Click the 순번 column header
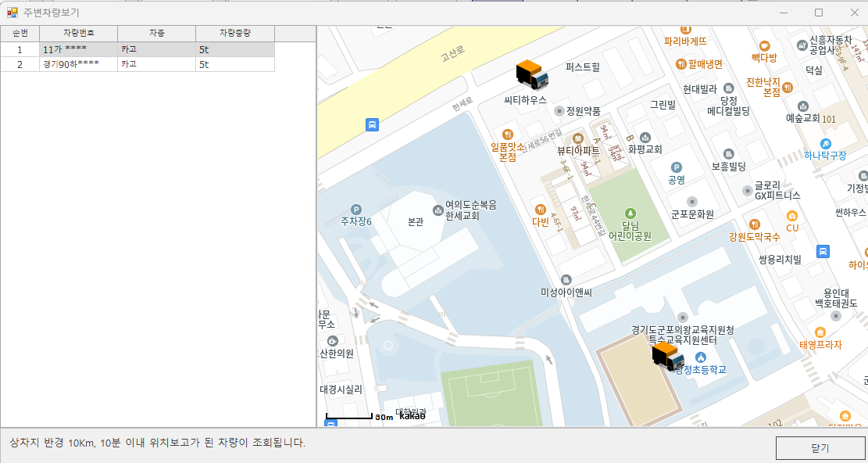868x463 pixels. click(x=20, y=33)
